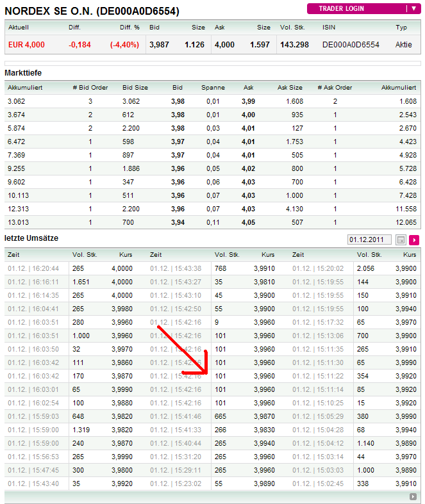Select the percent change (-4,40%)
425x504 pixels.
point(124,45)
